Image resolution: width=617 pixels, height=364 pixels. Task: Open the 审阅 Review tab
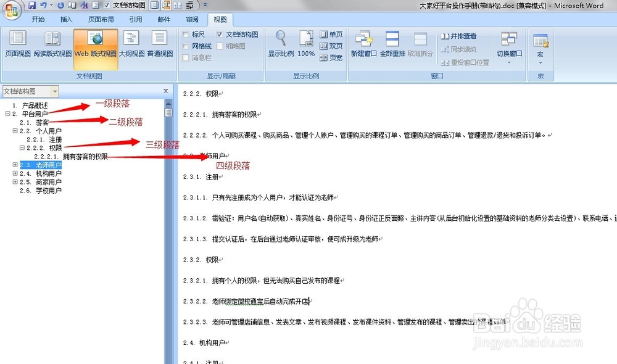193,19
